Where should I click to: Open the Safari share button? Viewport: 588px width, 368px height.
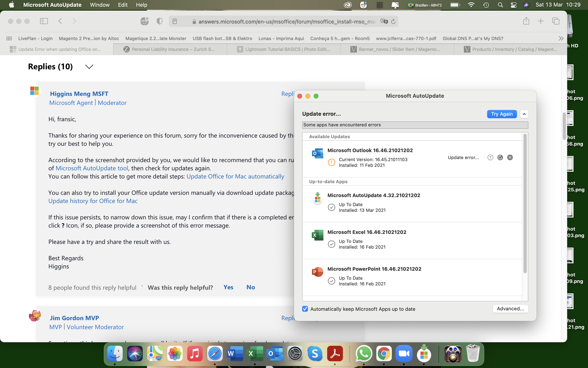coord(526,21)
